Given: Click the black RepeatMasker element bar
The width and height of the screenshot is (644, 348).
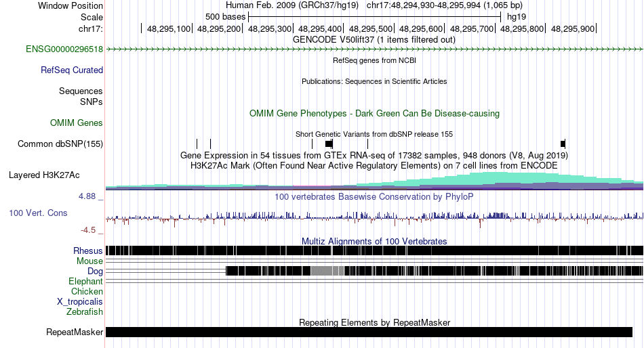Looking at the screenshot, I should 369,332.
